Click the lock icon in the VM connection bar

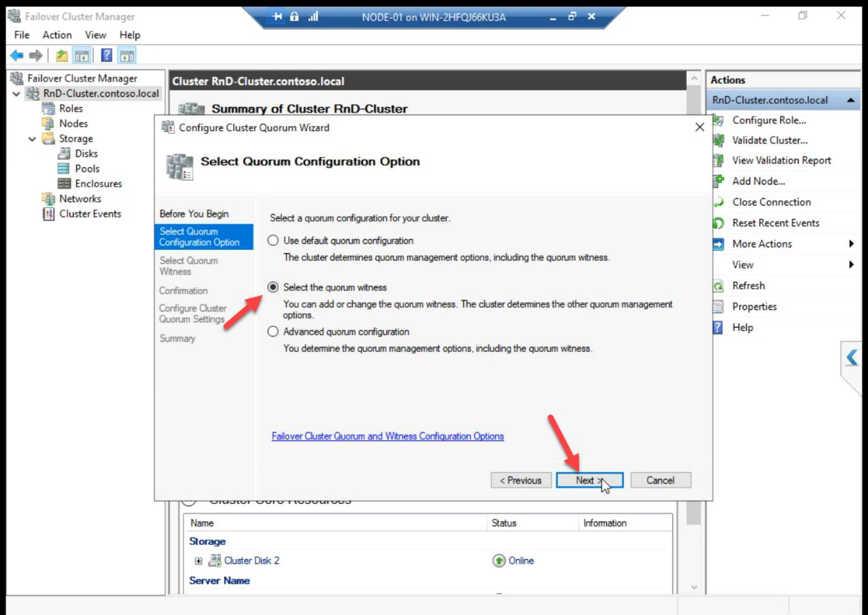294,17
